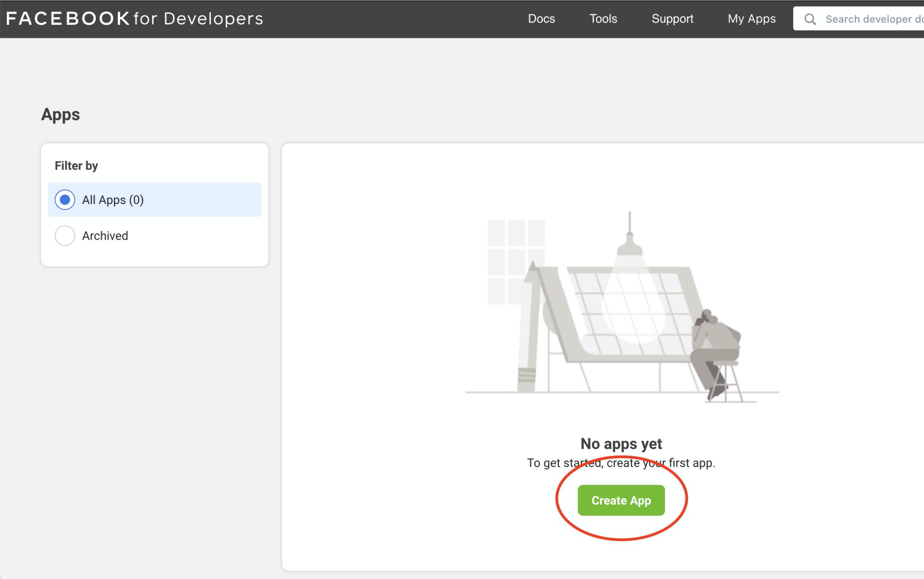924x579 pixels.
Task: Select the Archived radio button
Action: [65, 236]
